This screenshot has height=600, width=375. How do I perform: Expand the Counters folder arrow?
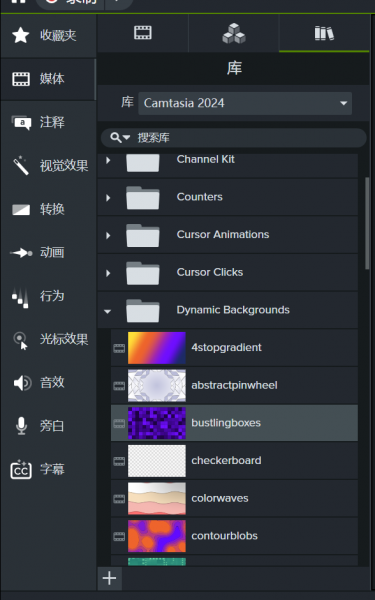click(x=108, y=197)
